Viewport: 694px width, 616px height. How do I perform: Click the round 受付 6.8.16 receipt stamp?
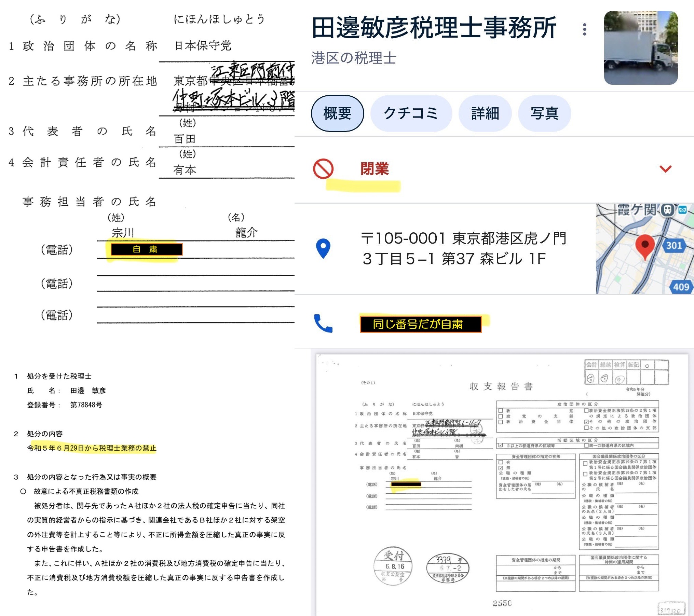(x=393, y=566)
